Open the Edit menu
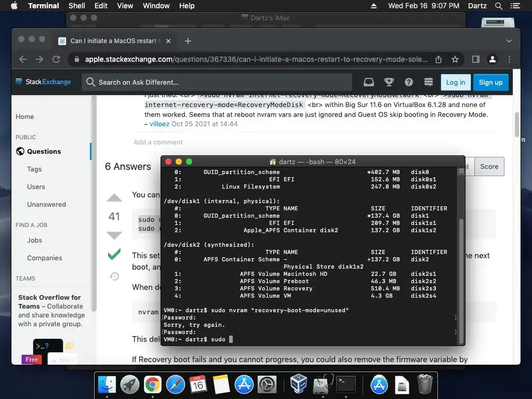The width and height of the screenshot is (532, 399). click(x=101, y=6)
